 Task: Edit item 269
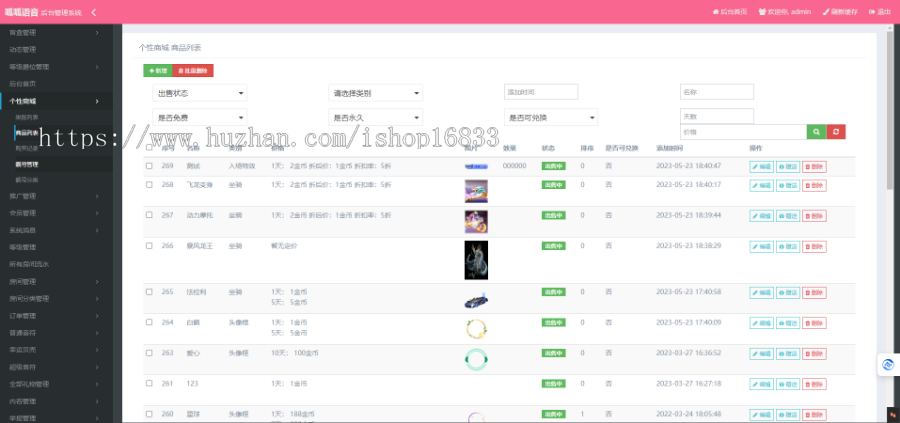[x=762, y=167]
